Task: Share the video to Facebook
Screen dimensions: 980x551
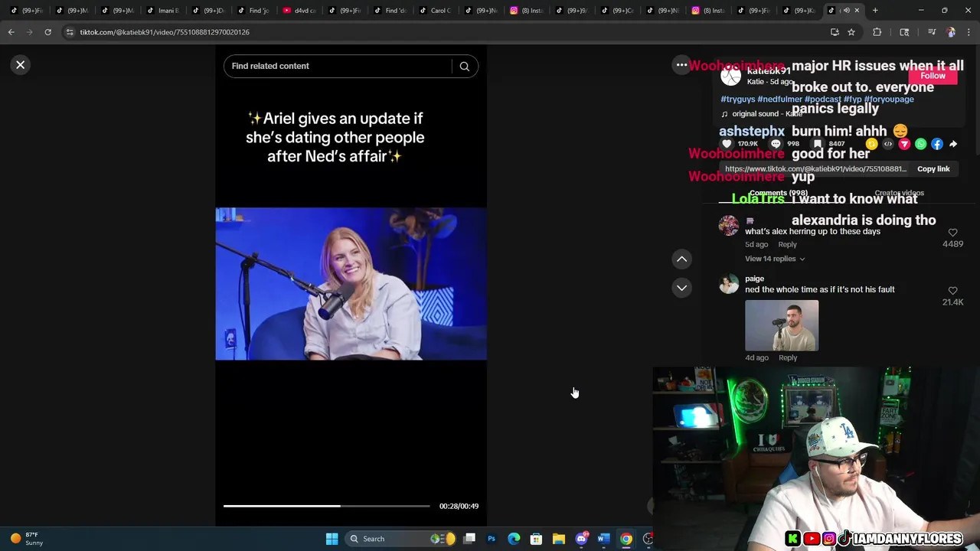Action: pos(936,144)
